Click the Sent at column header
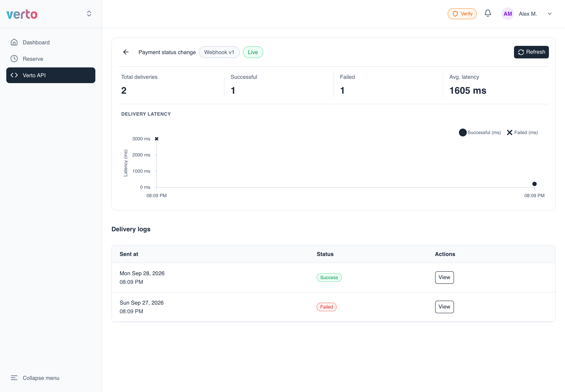This screenshot has width=565, height=392. tap(129, 254)
